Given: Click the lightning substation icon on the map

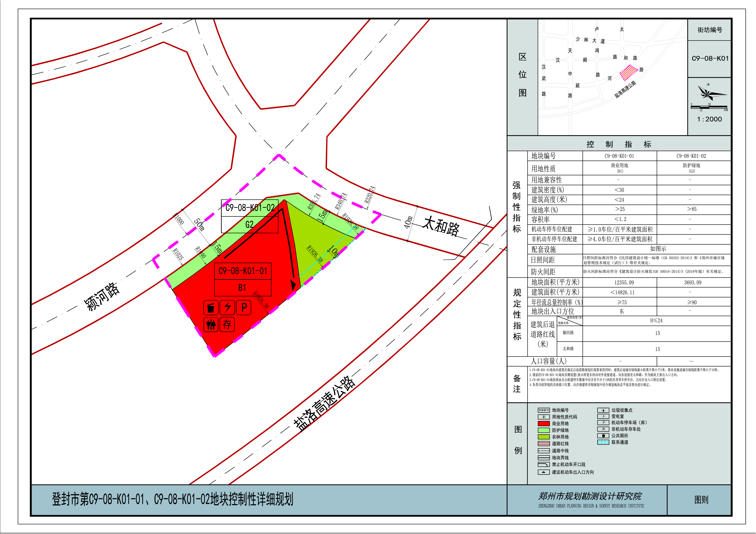Looking at the screenshot, I should coord(228,308).
